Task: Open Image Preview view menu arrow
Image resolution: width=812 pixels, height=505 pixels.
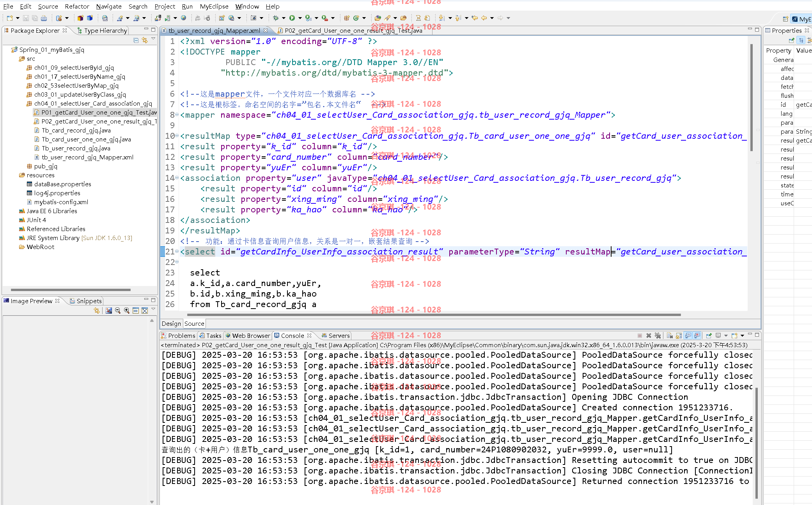Action: pyautogui.click(x=153, y=309)
